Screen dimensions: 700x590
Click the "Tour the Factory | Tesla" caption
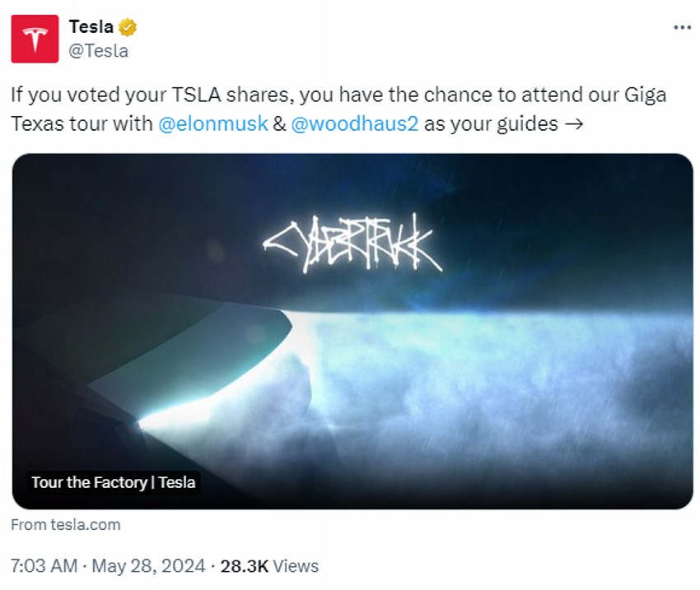pyautogui.click(x=113, y=482)
